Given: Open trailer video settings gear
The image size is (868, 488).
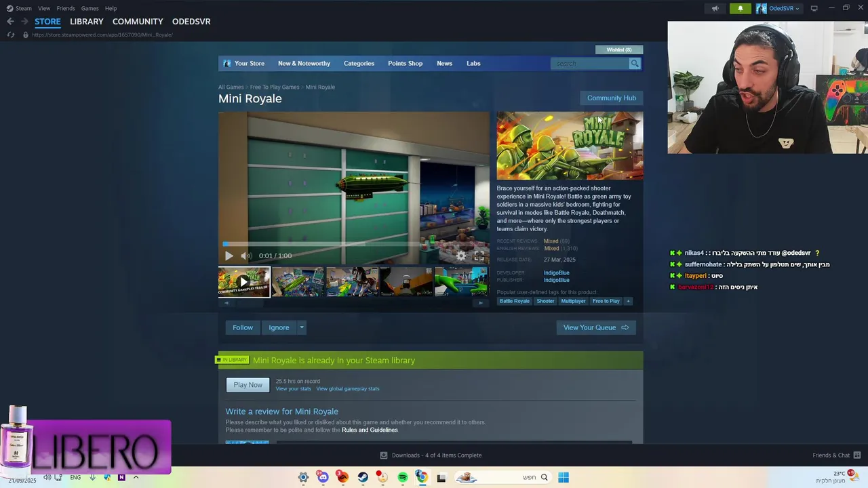Looking at the screenshot, I should (461, 256).
